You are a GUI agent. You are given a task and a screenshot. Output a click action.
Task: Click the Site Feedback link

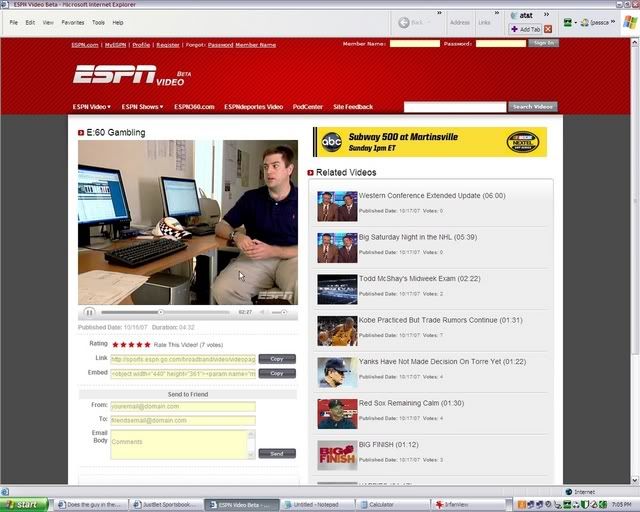click(353, 107)
